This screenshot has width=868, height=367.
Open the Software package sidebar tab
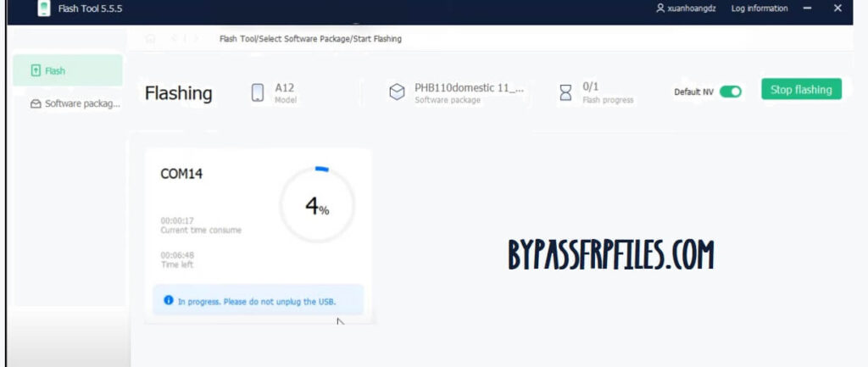[x=75, y=103]
